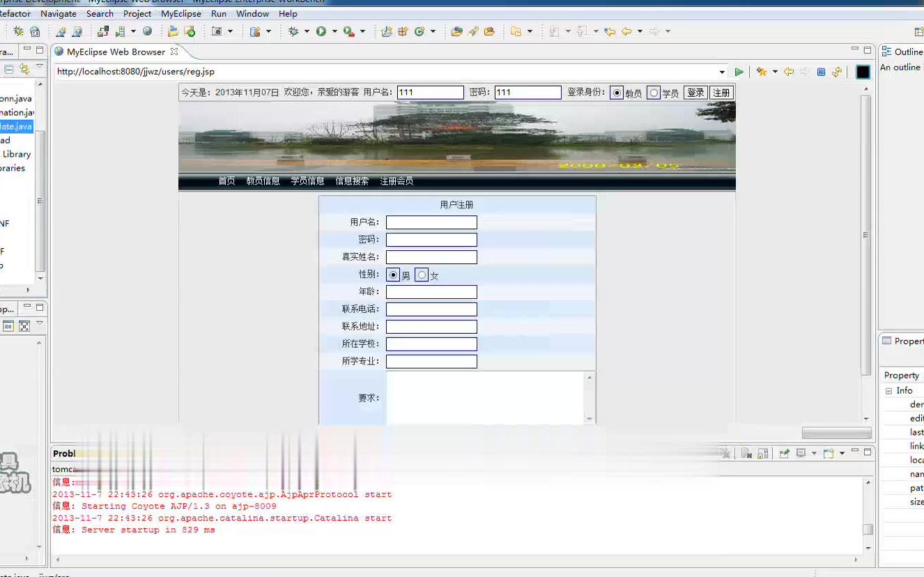The width and height of the screenshot is (924, 577).
Task: Click the globe web browser toolbar icon
Action: (x=147, y=31)
